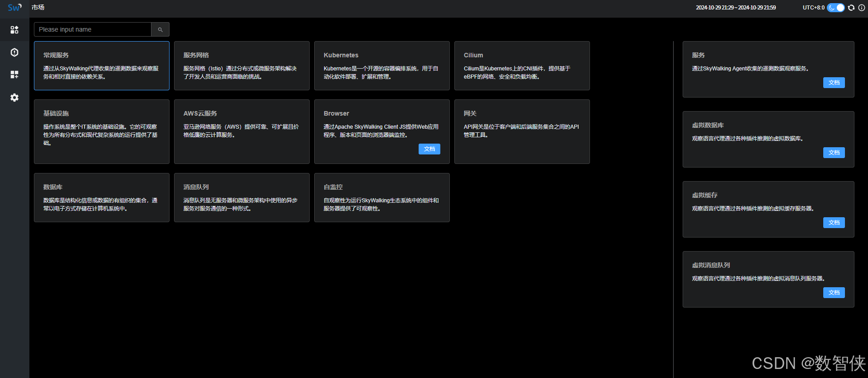Click the search magnifier button
868x378 pixels.
160,29
